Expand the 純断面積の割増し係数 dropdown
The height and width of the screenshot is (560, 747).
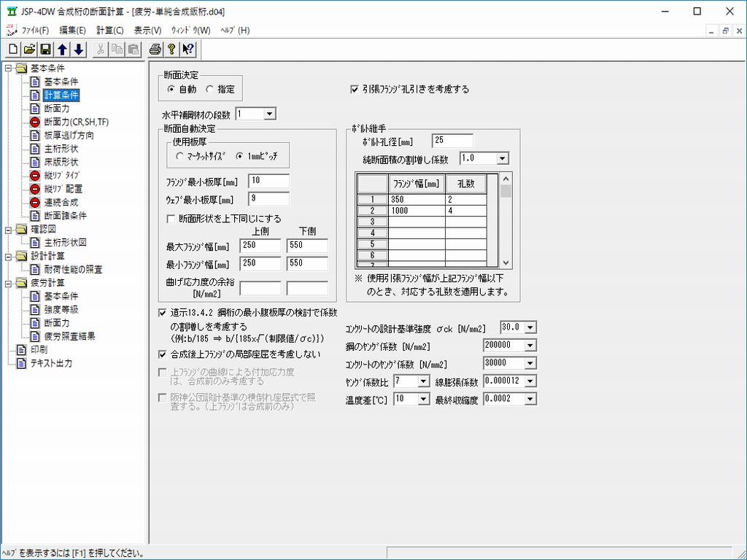[x=502, y=158]
